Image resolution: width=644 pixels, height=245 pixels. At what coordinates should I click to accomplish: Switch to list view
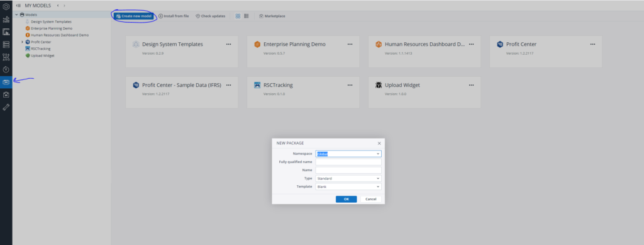coord(247,16)
